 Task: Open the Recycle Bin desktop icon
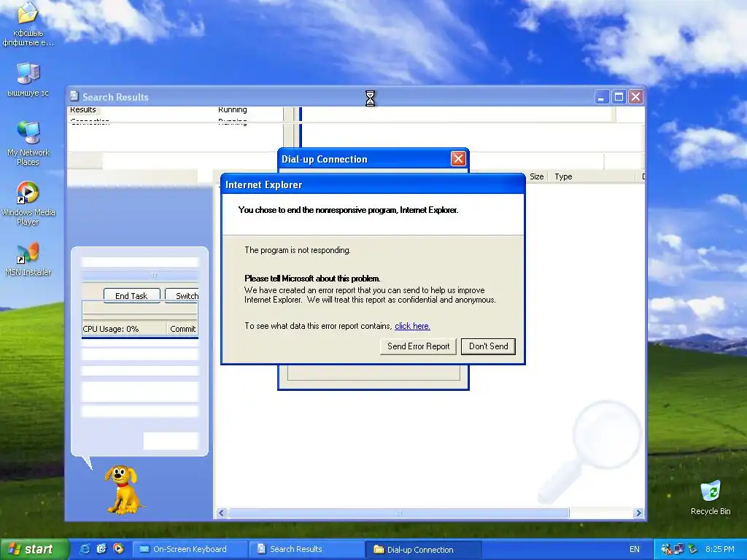click(x=711, y=497)
